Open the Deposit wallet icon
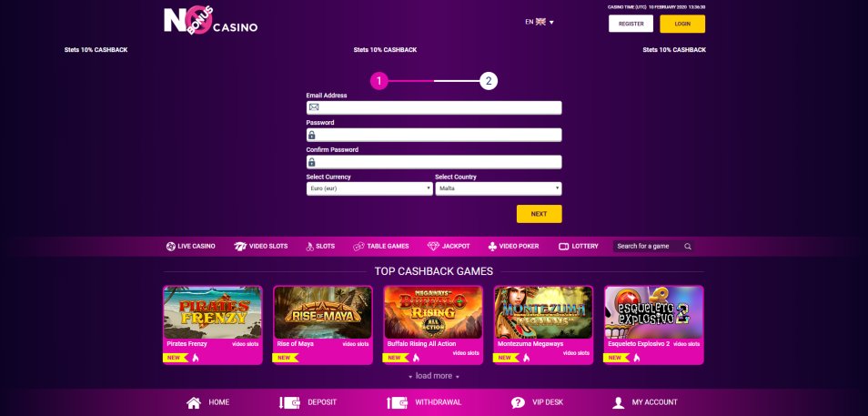Viewport: 868px width, 416px height. coord(289,402)
